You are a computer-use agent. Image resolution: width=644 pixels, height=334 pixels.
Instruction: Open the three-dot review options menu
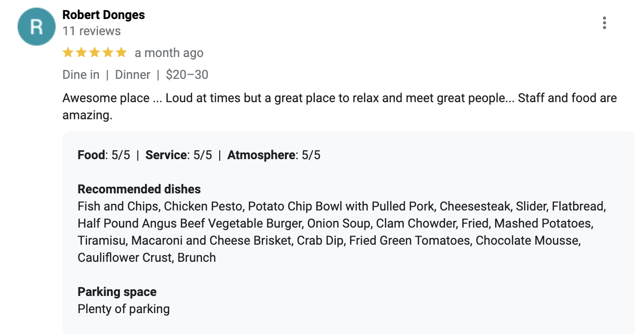click(604, 23)
